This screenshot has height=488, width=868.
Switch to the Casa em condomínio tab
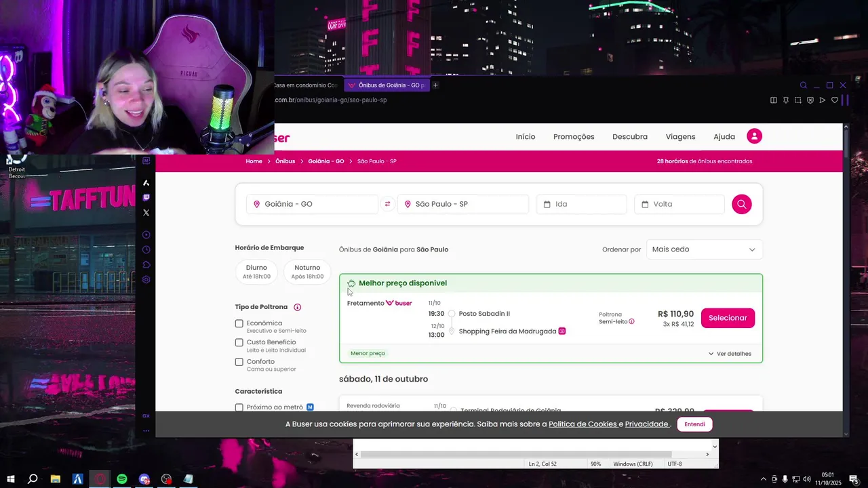point(307,85)
